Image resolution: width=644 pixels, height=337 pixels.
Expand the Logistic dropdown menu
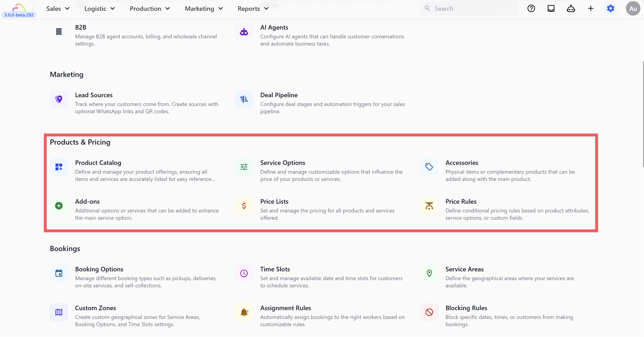click(99, 9)
